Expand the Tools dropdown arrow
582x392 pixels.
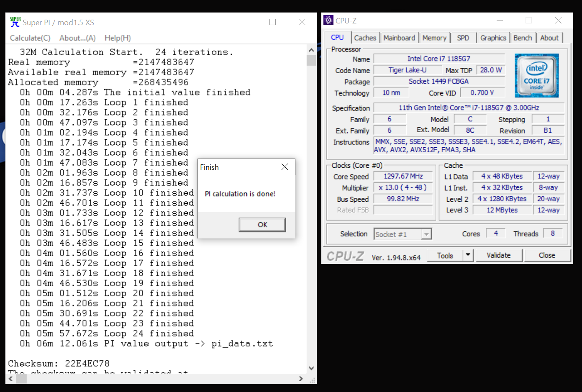click(x=468, y=256)
